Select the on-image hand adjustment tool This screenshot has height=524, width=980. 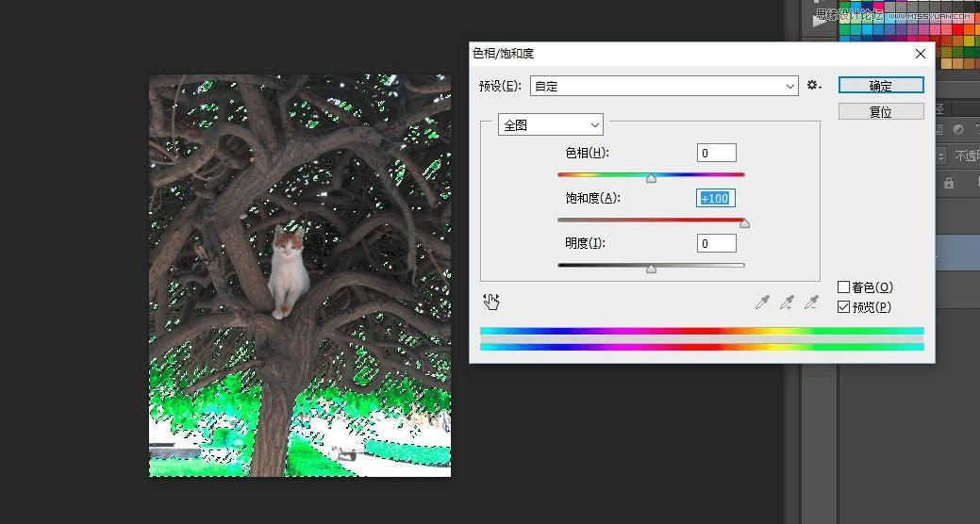point(491,303)
